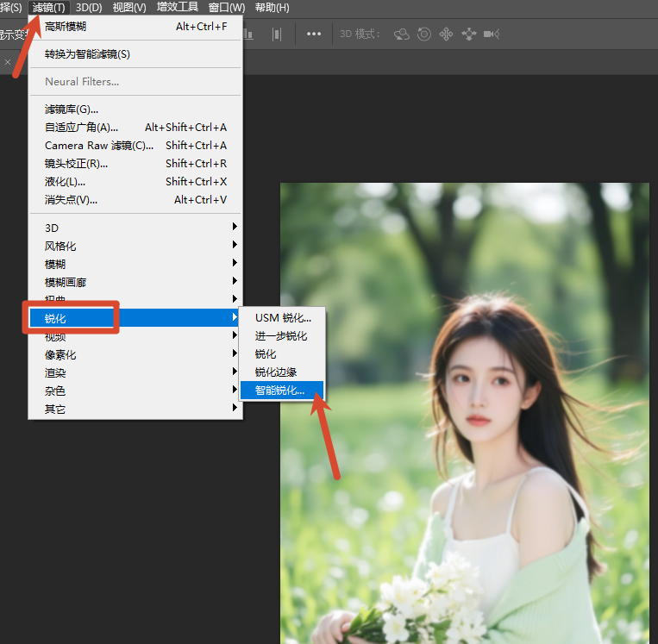Click 转换为智能滤镜(S) menu entry
The image size is (658, 644).
pos(87,54)
